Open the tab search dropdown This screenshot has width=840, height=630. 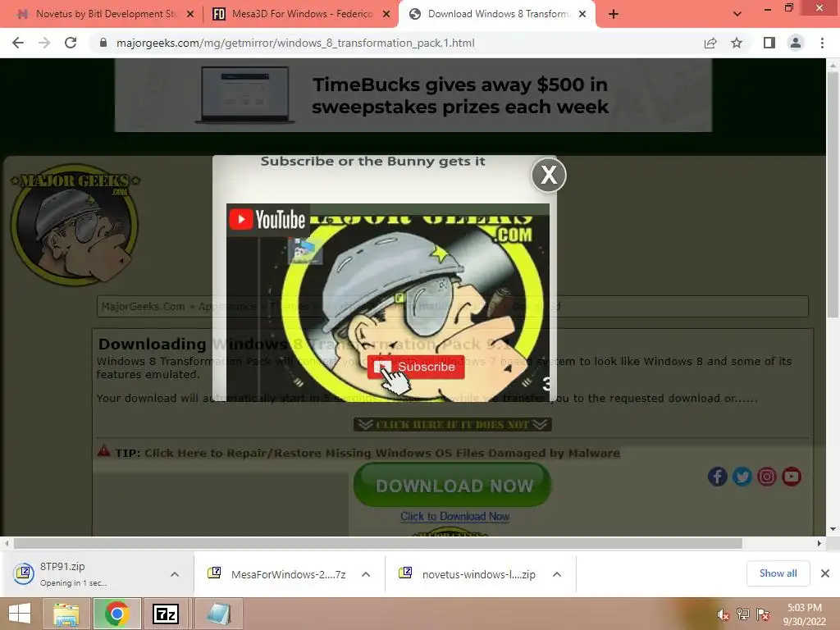tap(737, 14)
